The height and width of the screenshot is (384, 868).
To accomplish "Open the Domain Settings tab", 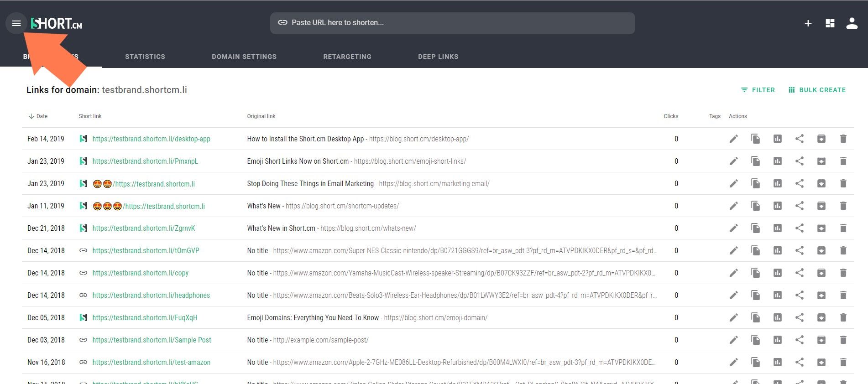I will 244,57.
